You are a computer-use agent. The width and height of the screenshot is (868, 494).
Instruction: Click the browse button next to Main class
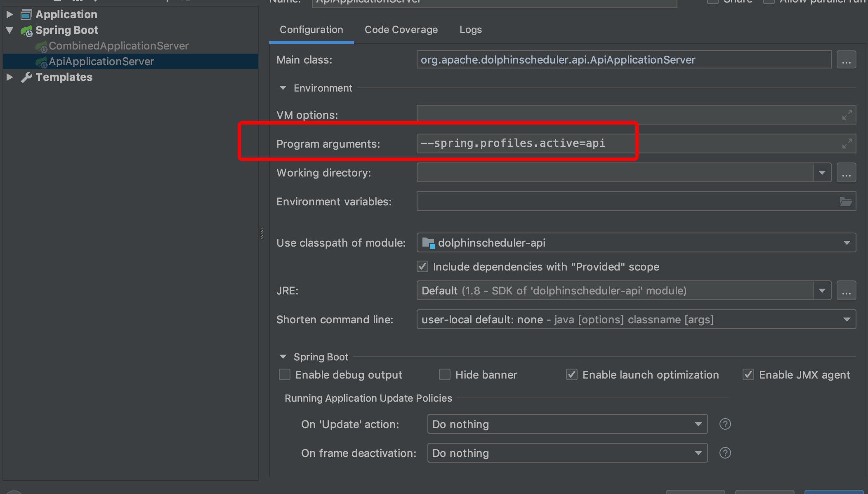tap(846, 60)
